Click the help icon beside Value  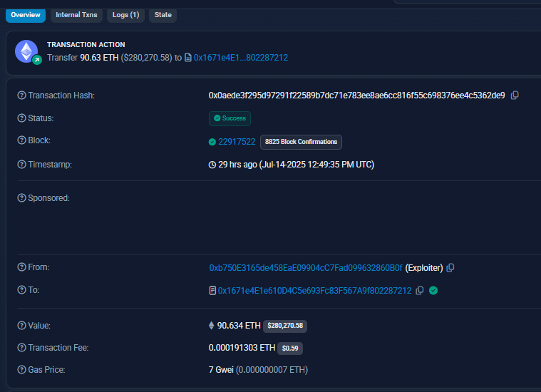click(21, 326)
